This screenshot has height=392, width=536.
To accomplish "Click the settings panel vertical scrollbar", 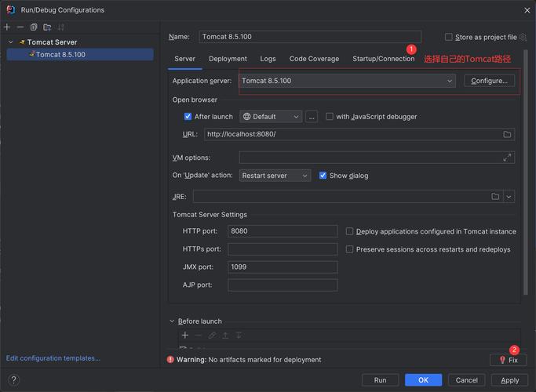I will (x=526, y=172).
